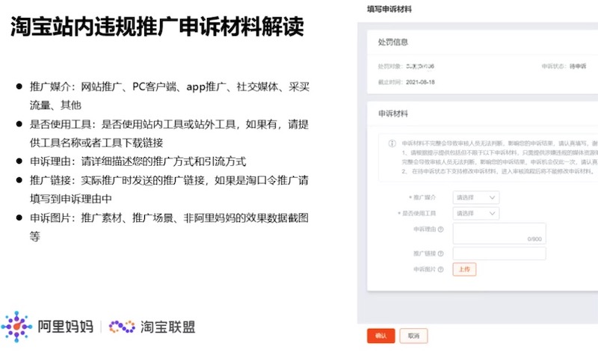Click the 阿里妈妈 logo icon
598x364 pixels.
16,327
